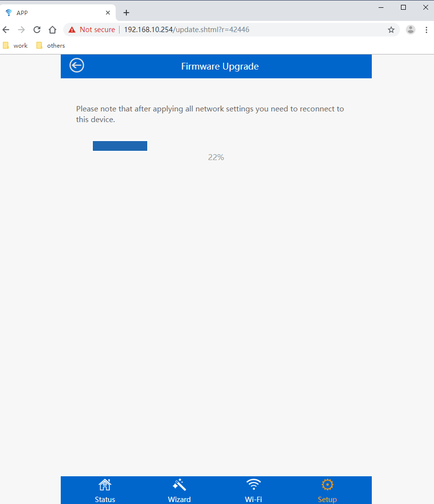434x504 pixels.
Task: Open the others bookmarks folder
Action: [x=51, y=46]
